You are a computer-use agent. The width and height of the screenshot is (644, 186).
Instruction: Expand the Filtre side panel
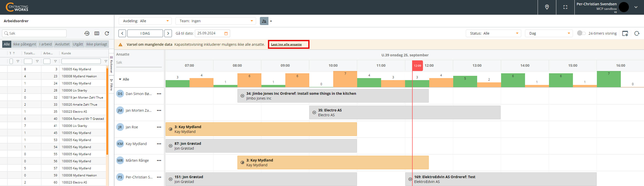coord(111,85)
